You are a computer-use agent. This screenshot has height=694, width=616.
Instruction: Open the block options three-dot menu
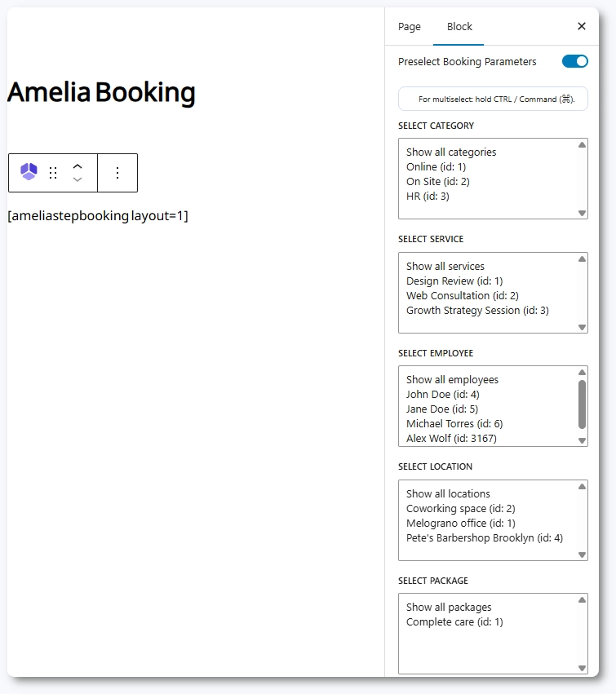coord(117,173)
